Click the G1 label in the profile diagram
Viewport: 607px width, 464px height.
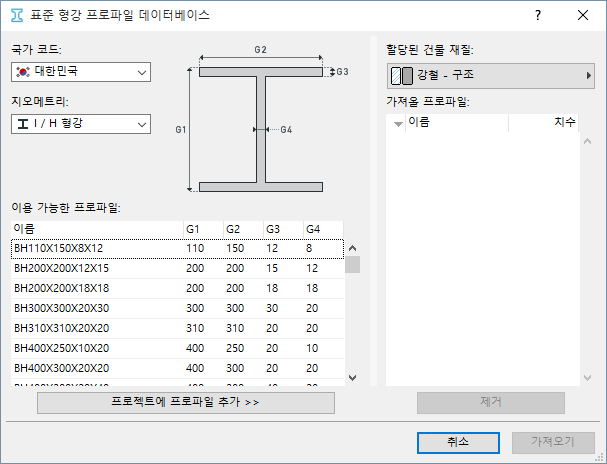tap(181, 130)
